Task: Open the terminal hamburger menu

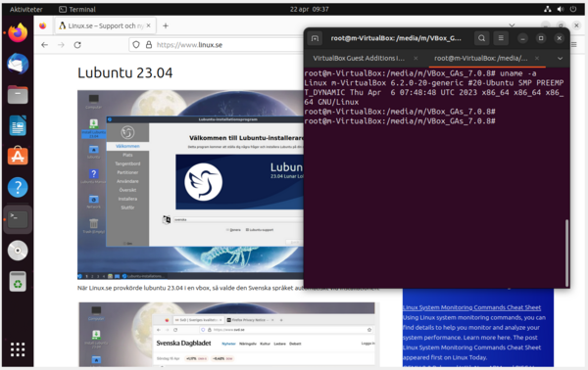Action: [x=501, y=38]
